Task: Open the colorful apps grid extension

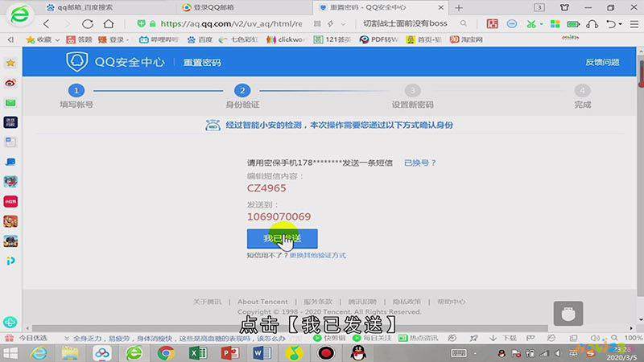Action: point(555,24)
